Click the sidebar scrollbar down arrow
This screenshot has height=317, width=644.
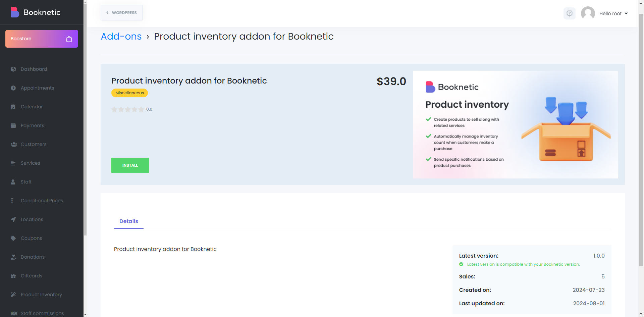(x=85, y=315)
